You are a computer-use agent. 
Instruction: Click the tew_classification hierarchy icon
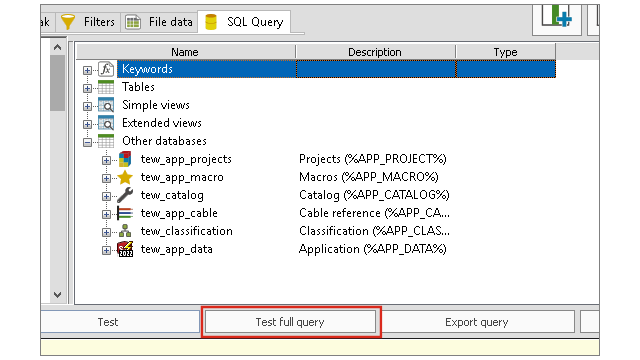[125, 231]
